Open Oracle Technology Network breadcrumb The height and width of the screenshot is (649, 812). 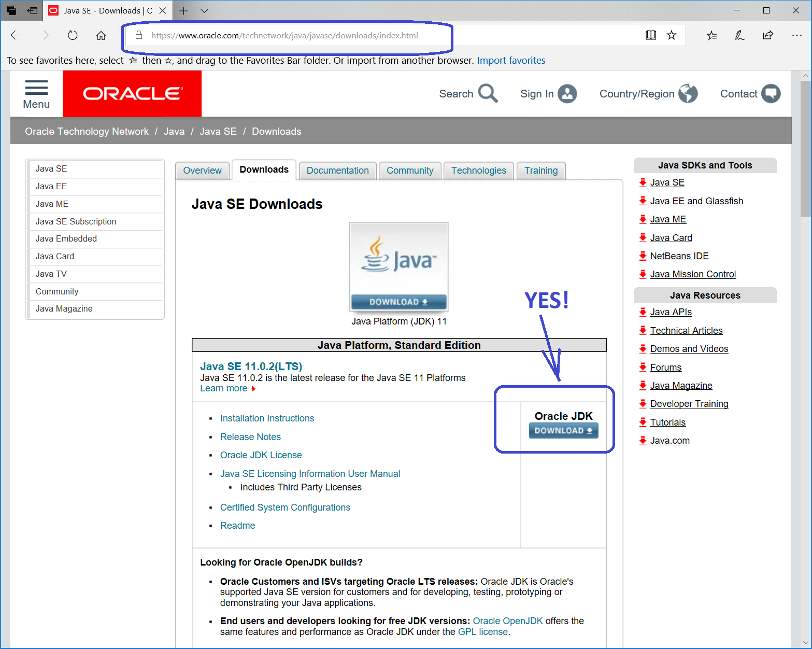tap(87, 131)
